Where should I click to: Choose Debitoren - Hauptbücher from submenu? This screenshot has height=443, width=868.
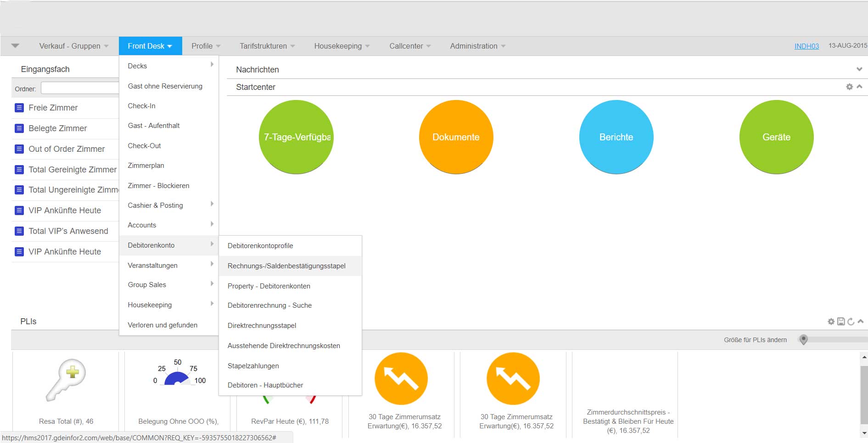click(265, 385)
